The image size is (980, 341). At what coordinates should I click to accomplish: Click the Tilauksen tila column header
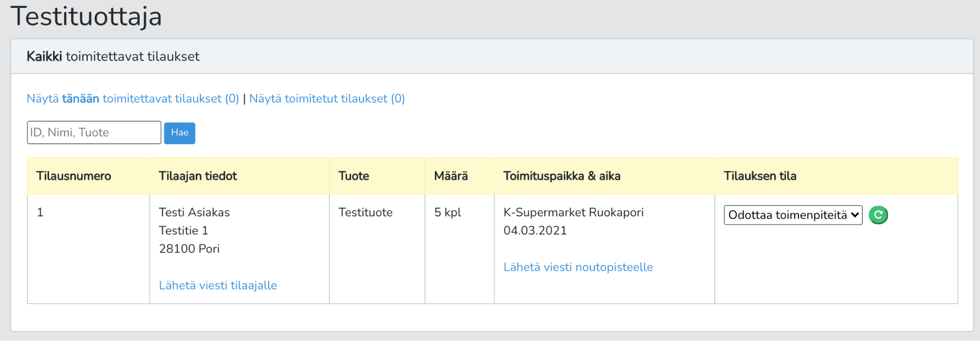click(759, 176)
